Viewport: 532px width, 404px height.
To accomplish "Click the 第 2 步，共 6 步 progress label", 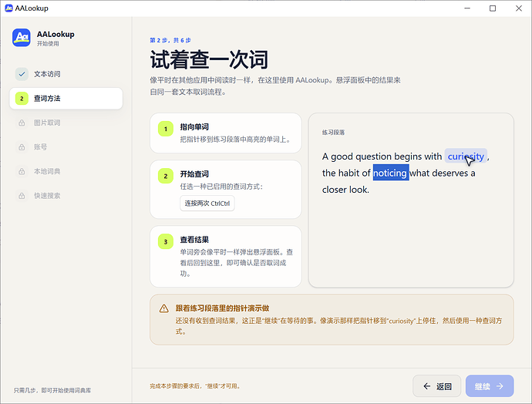I will click(x=170, y=40).
